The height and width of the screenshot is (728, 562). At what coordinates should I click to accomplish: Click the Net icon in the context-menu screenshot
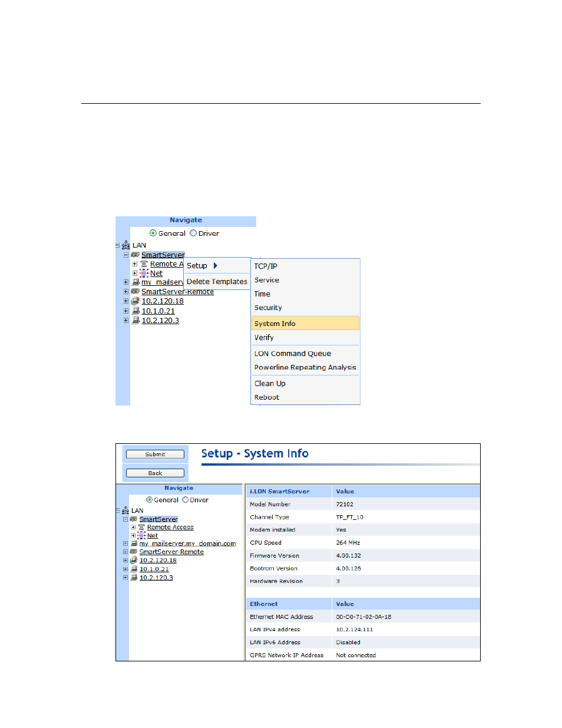click(144, 274)
